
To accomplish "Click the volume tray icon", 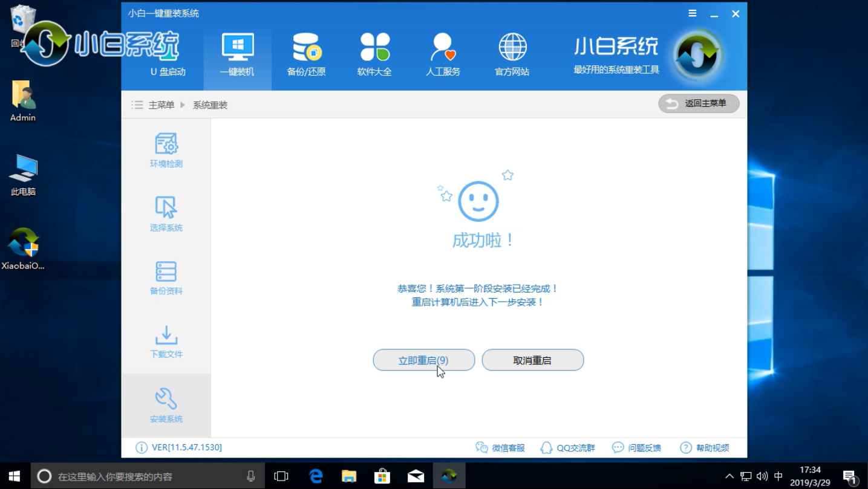I will click(x=762, y=476).
